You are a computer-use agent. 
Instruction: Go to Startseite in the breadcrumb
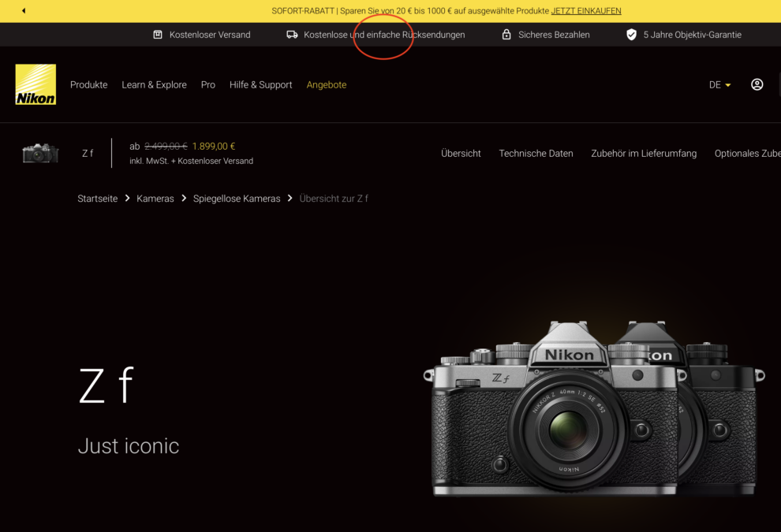(97, 199)
